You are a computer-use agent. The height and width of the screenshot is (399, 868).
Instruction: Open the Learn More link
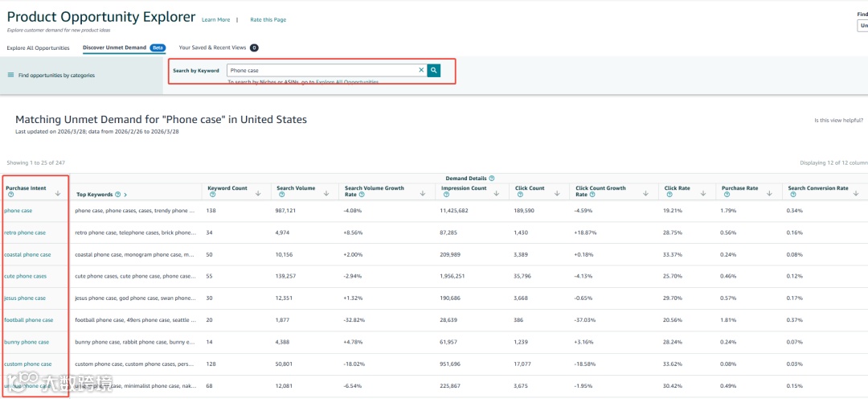(x=215, y=20)
